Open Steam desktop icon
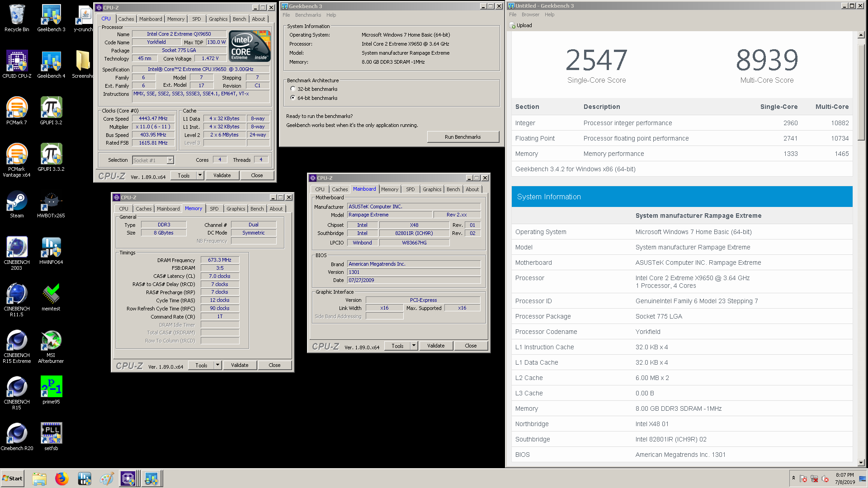 pos(17,204)
